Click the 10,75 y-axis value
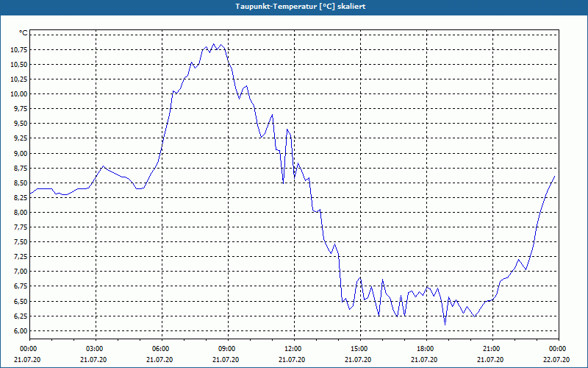Image resolution: width=588 pixels, height=368 pixels. coord(19,50)
